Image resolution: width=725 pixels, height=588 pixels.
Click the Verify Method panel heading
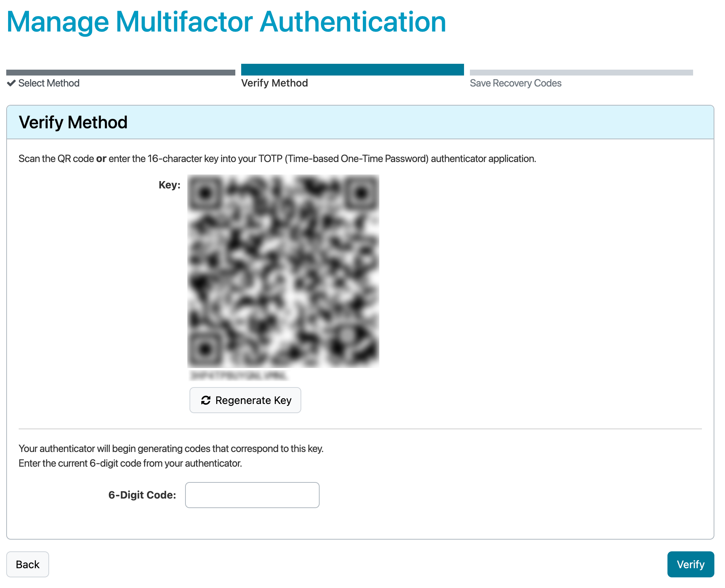tap(73, 122)
